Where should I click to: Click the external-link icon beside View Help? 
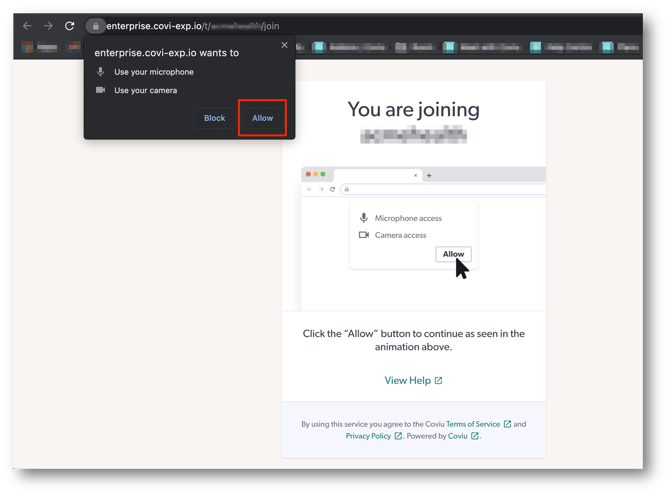click(438, 380)
